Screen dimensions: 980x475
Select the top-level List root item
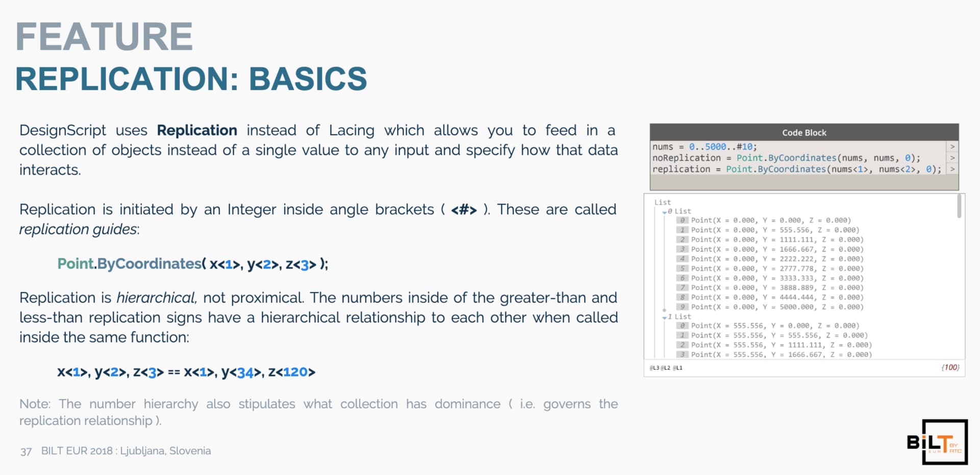[x=663, y=202]
